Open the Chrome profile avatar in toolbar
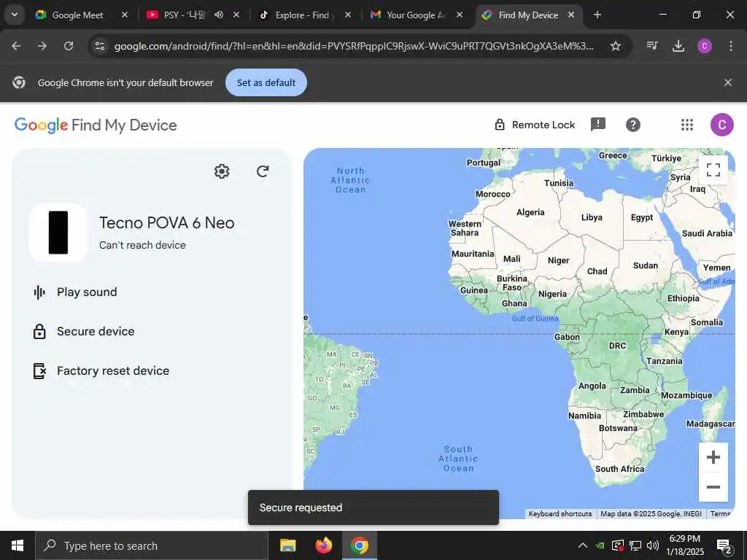The height and width of the screenshot is (560, 747). click(705, 46)
